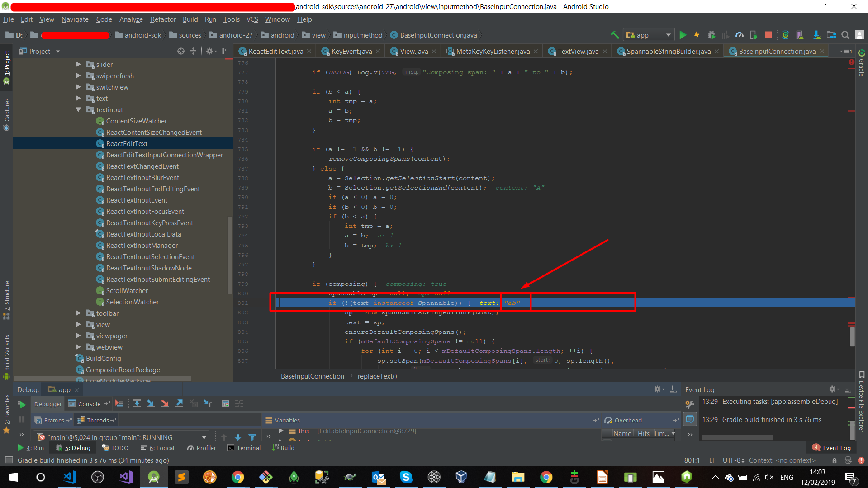Image resolution: width=868 pixels, height=488 pixels.
Task: Filter frames with funnel icon
Action: 252,437
